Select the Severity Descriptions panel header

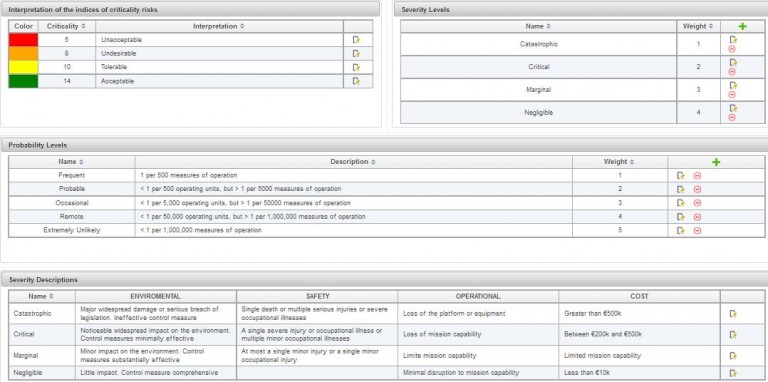[384, 280]
